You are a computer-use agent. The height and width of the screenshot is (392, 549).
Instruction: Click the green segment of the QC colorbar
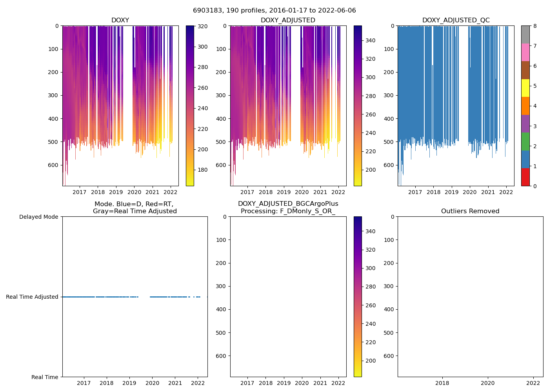(x=525, y=142)
